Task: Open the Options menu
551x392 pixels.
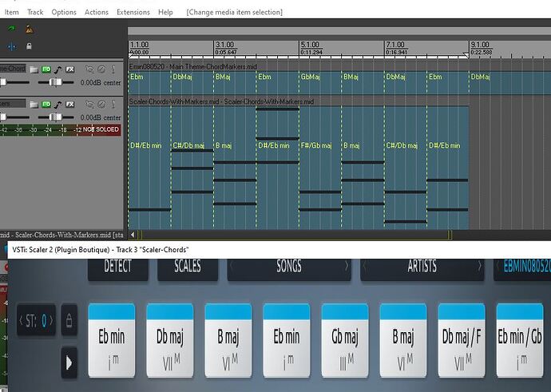Action: (x=64, y=12)
